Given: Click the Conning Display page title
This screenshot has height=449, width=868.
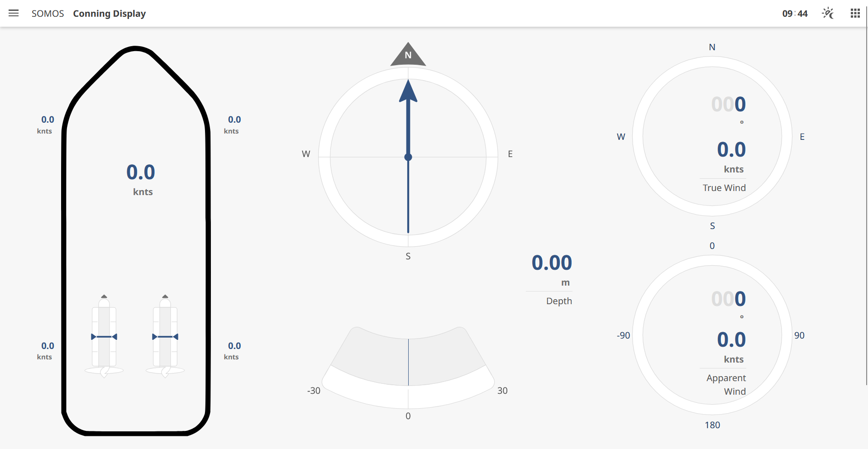Looking at the screenshot, I should 110,14.
